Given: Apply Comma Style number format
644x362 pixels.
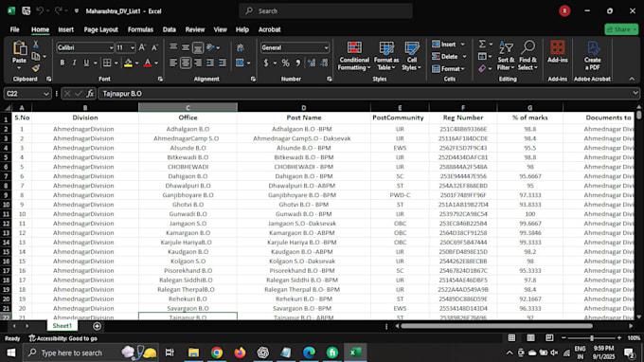Looking at the screenshot, I should (x=298, y=63).
